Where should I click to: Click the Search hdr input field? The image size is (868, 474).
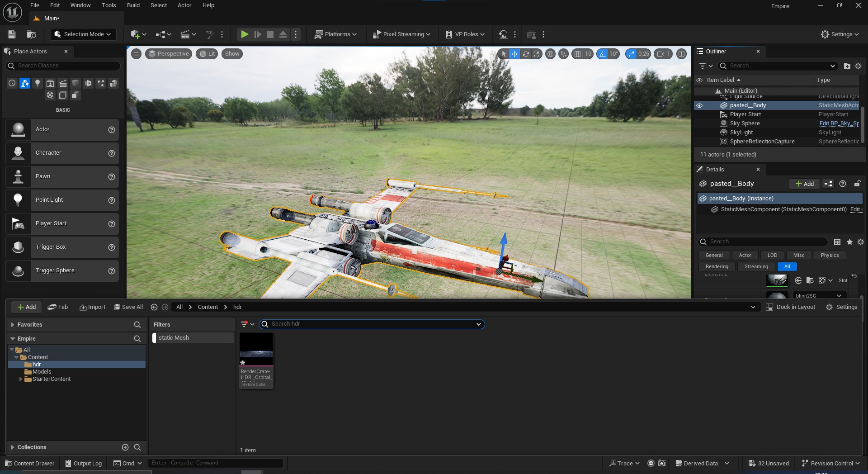click(372, 324)
